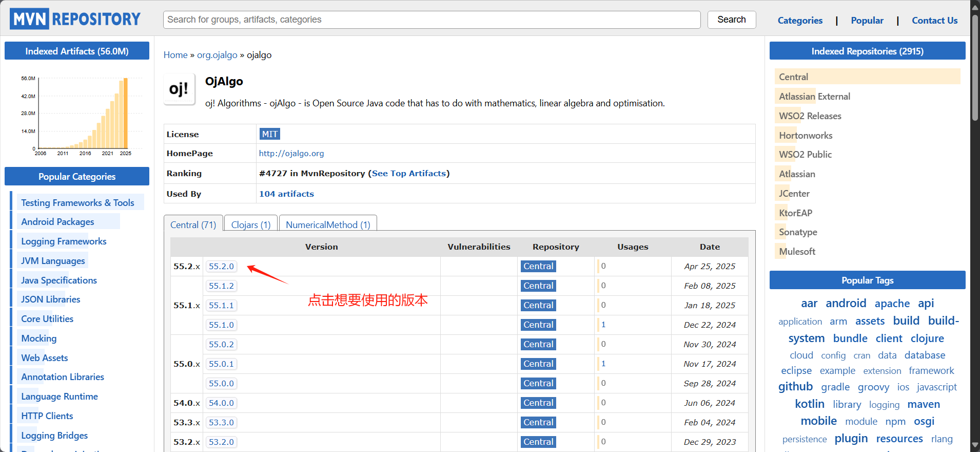Open the Language Runtime category
980x452 pixels.
pyautogui.click(x=60, y=397)
